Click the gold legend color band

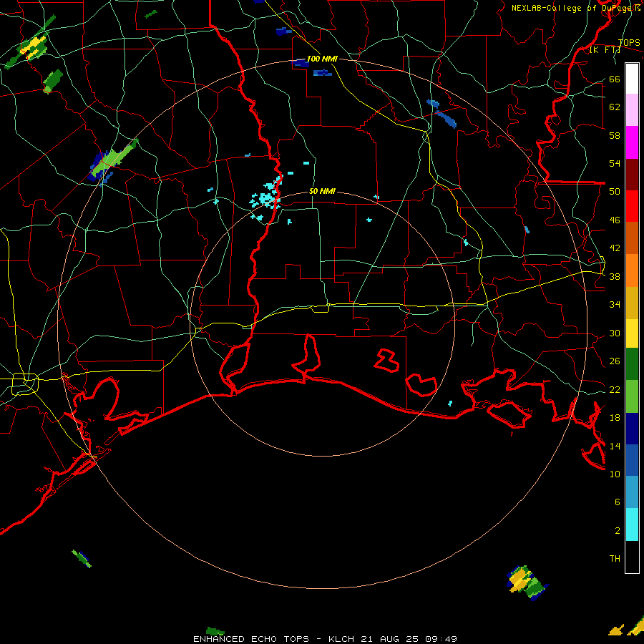click(x=632, y=303)
